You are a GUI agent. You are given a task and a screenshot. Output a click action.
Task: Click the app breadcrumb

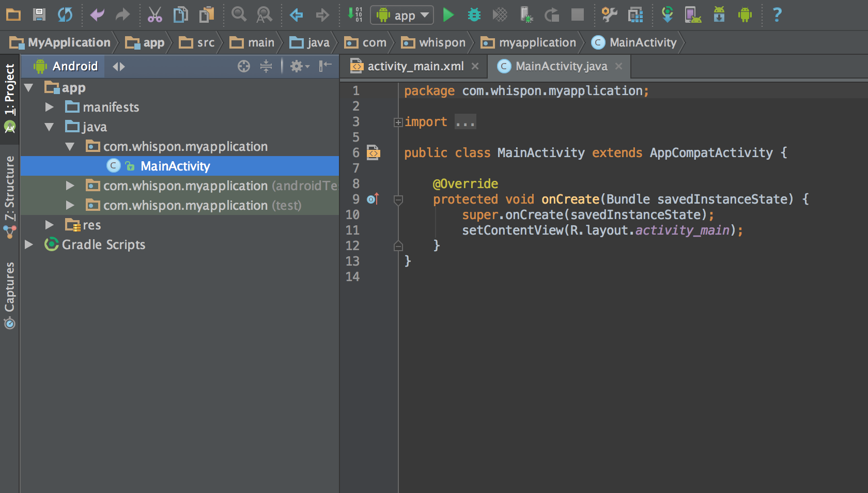point(145,42)
